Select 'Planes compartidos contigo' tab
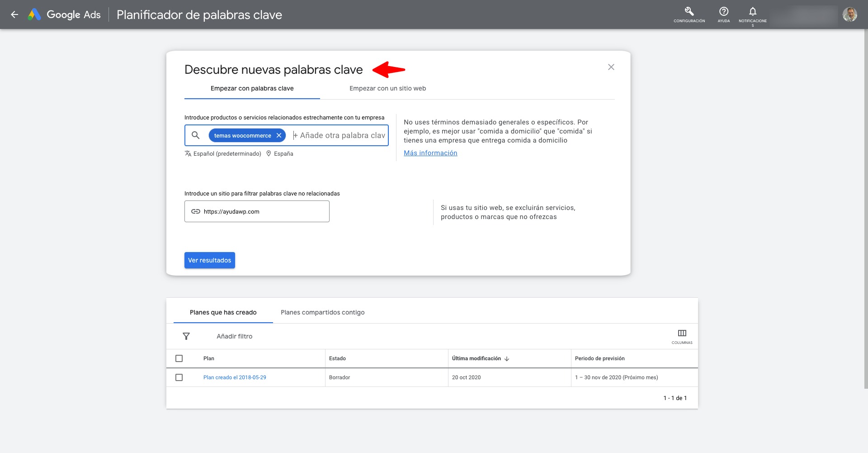Screen dimensions: 868x453 click(322, 312)
